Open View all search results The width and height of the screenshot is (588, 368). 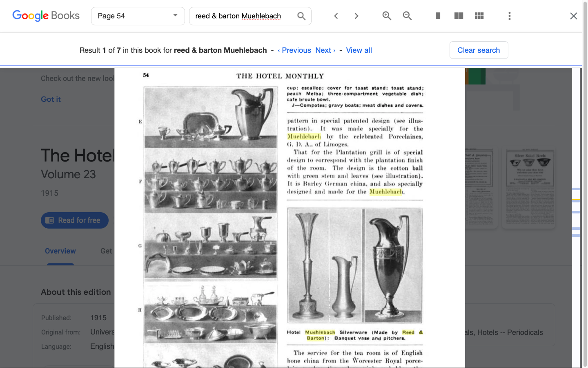point(359,50)
